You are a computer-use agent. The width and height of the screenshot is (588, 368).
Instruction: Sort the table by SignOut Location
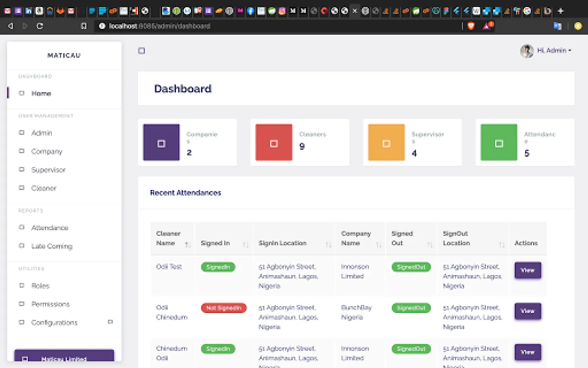point(473,238)
